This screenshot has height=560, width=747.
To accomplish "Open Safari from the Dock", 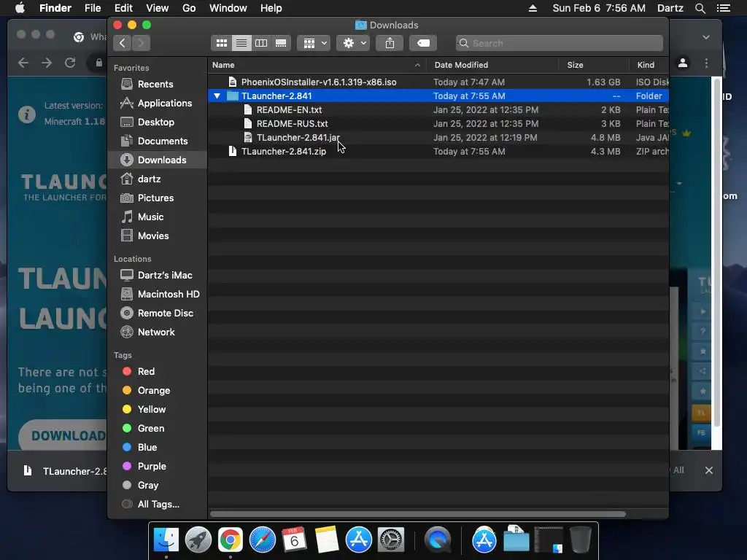I will 262,540.
